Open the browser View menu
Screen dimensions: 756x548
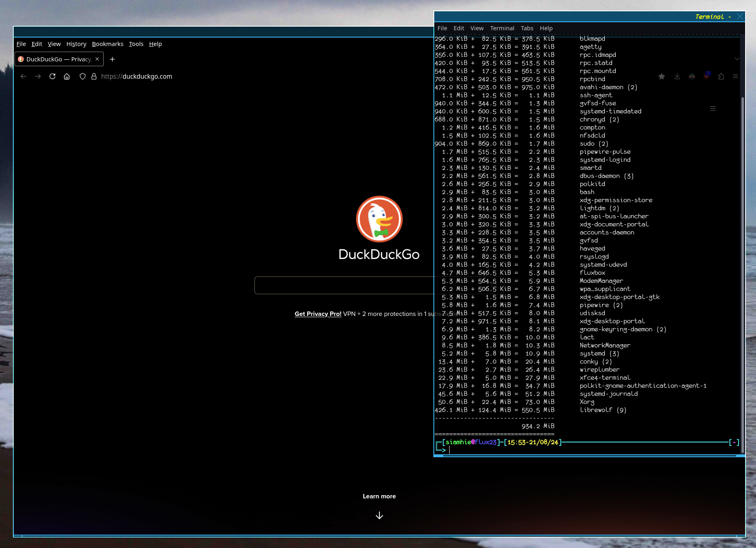coord(54,44)
